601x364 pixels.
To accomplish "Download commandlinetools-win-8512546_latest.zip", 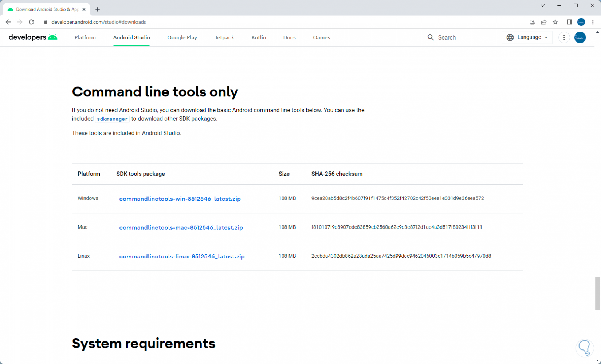I will click(x=180, y=199).
